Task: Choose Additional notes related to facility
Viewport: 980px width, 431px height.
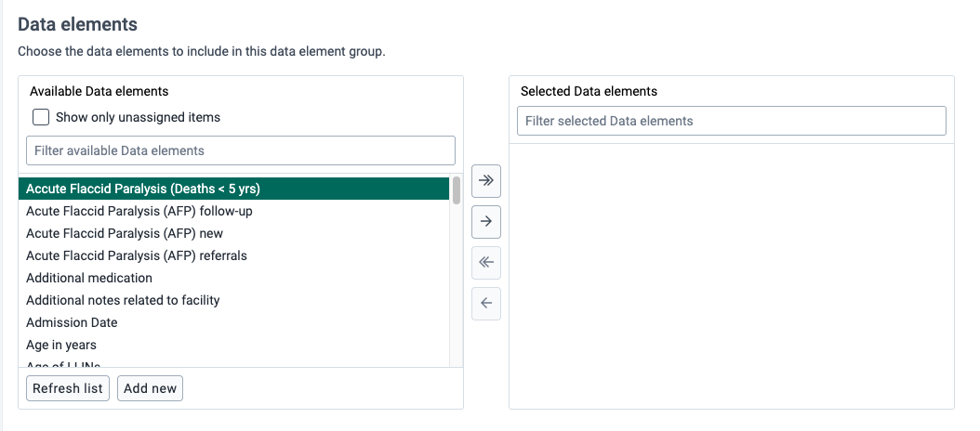Action: point(233,300)
